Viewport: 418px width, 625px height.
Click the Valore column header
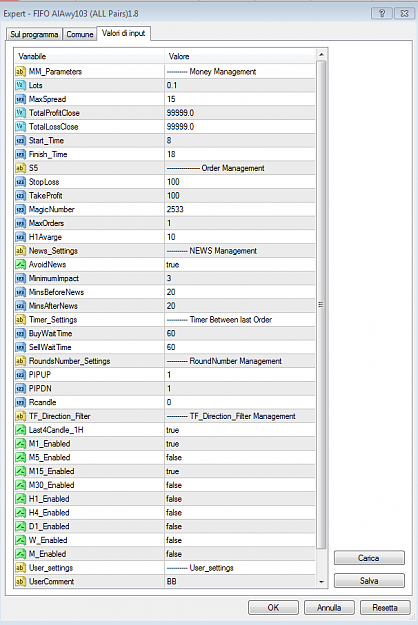coord(240,56)
